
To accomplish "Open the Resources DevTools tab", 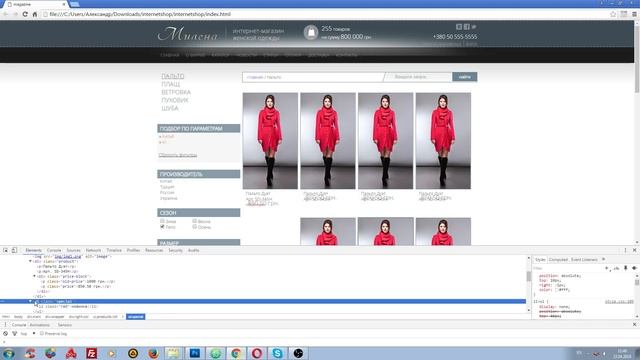I will coord(154,250).
